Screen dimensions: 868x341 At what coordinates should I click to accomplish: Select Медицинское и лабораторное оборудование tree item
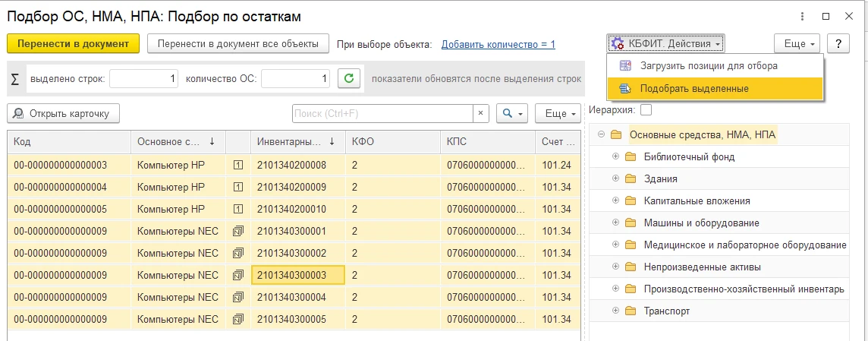pyautogui.click(x=745, y=245)
